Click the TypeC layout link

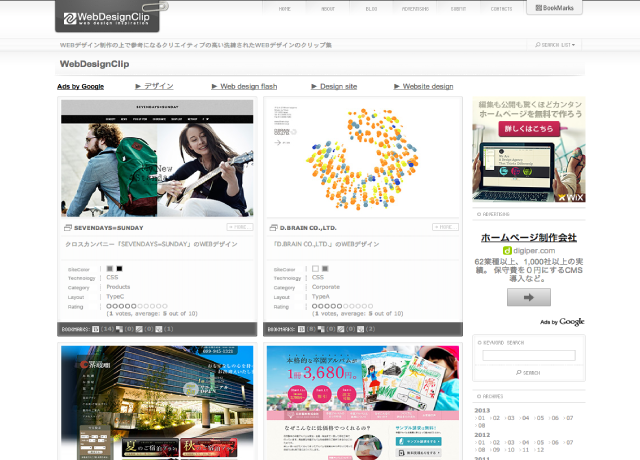click(x=115, y=297)
